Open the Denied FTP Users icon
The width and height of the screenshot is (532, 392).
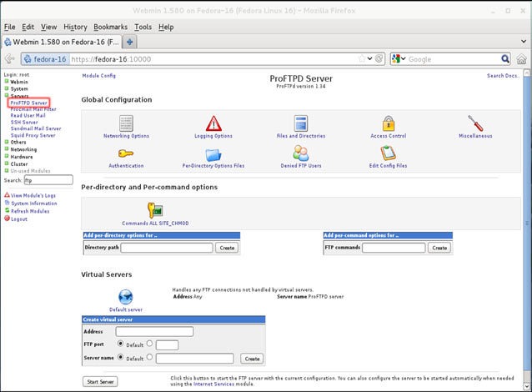tap(301, 153)
